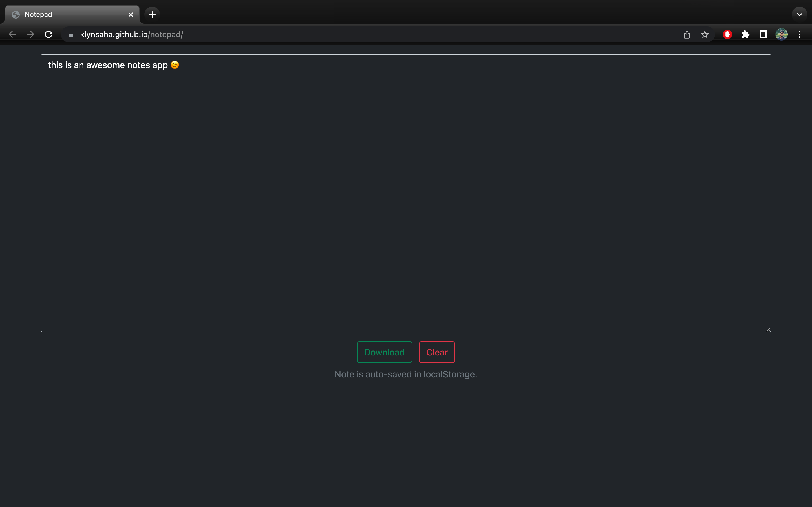View site security via the padlock icon
812x507 pixels.
pos(70,34)
